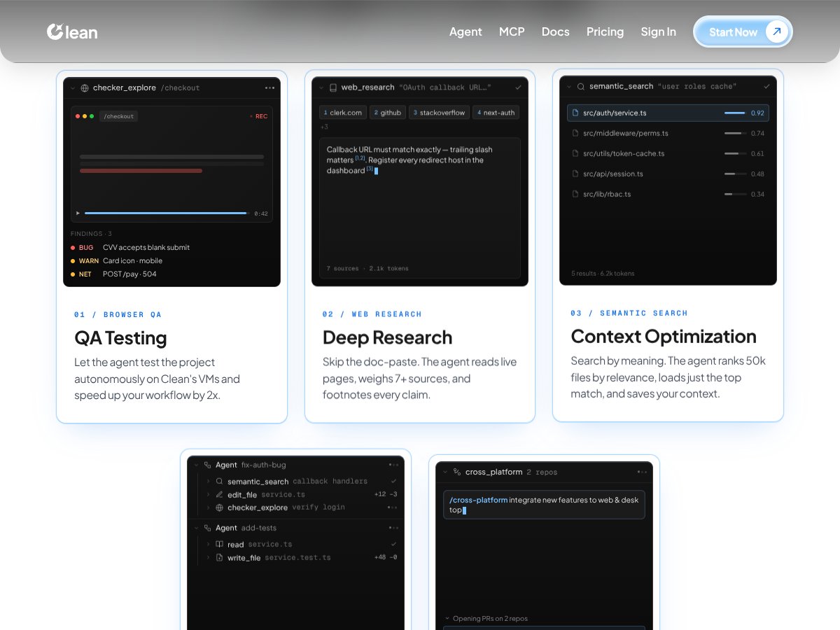Click the Clean logo in header
The image size is (840, 630).
click(x=72, y=31)
